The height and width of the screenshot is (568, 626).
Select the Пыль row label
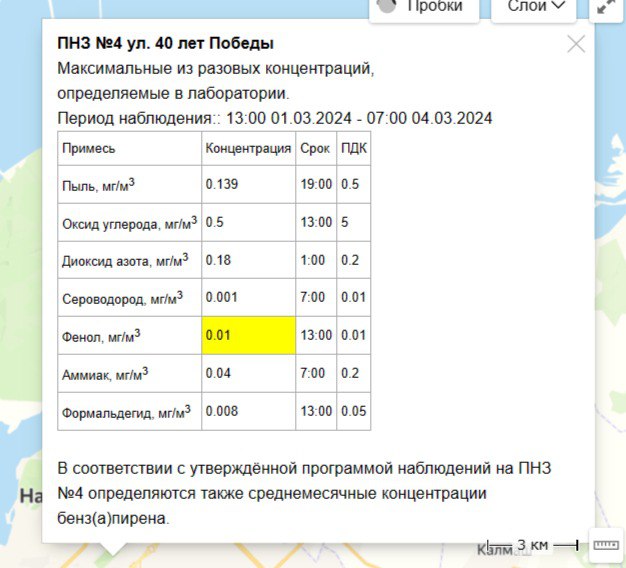98,185
